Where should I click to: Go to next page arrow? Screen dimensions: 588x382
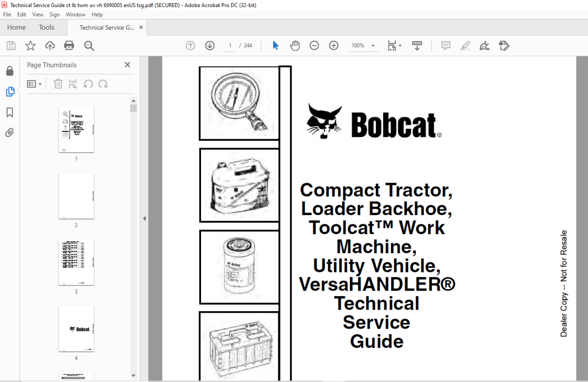click(210, 46)
